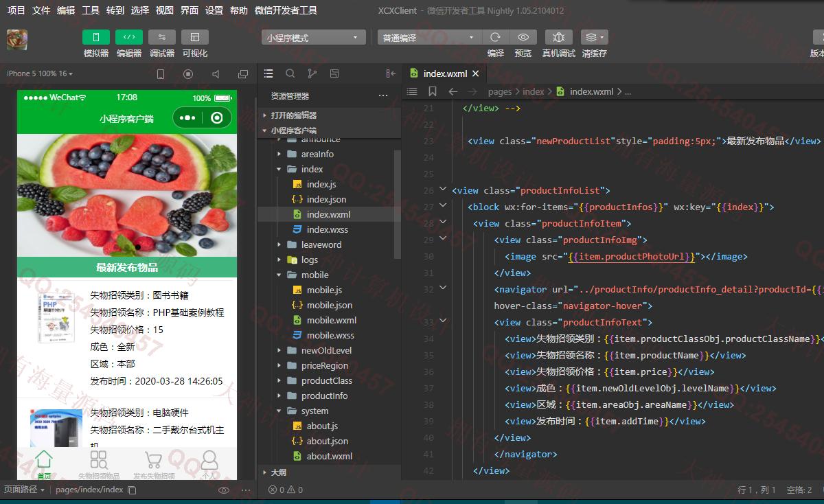Click the back arrow in editor breadcrumb bar
Screen dimensions: 824x504
453,91
